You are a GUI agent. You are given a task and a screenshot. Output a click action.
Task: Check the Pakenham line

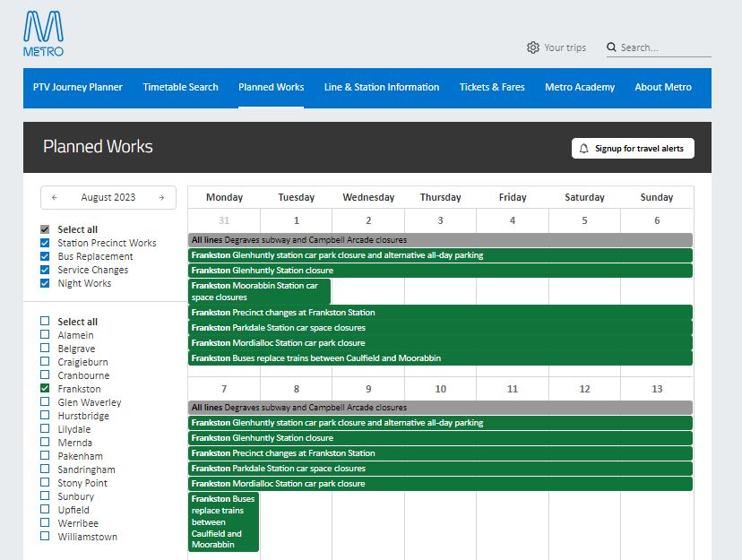point(45,455)
